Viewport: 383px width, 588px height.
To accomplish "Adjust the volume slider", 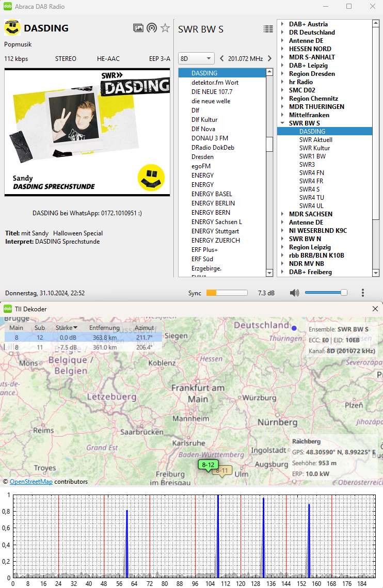I will pyautogui.click(x=326, y=293).
